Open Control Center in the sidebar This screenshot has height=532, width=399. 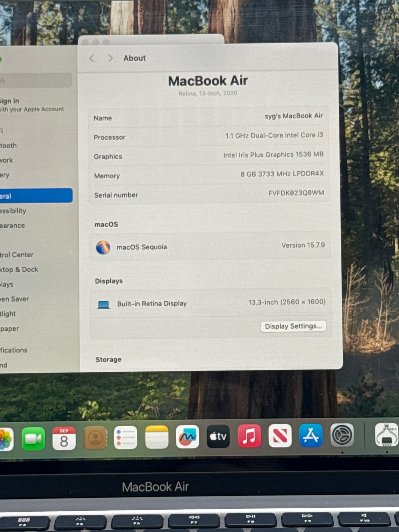pos(17,255)
